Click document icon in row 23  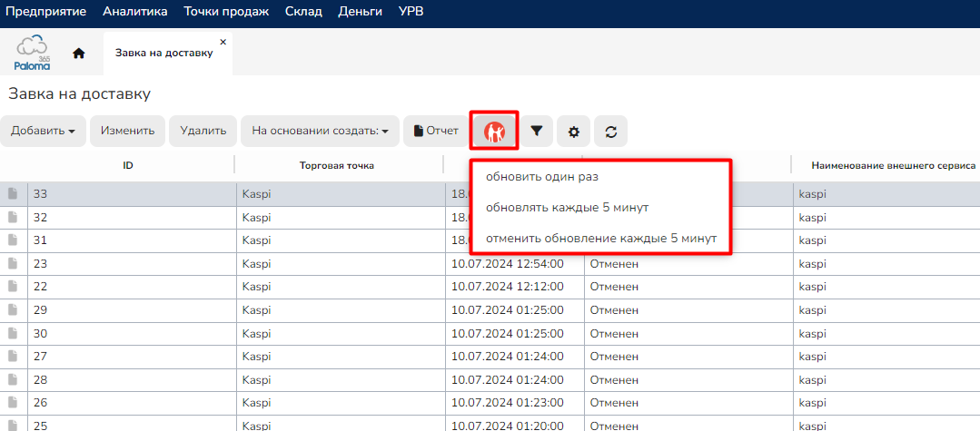pyautogui.click(x=13, y=263)
